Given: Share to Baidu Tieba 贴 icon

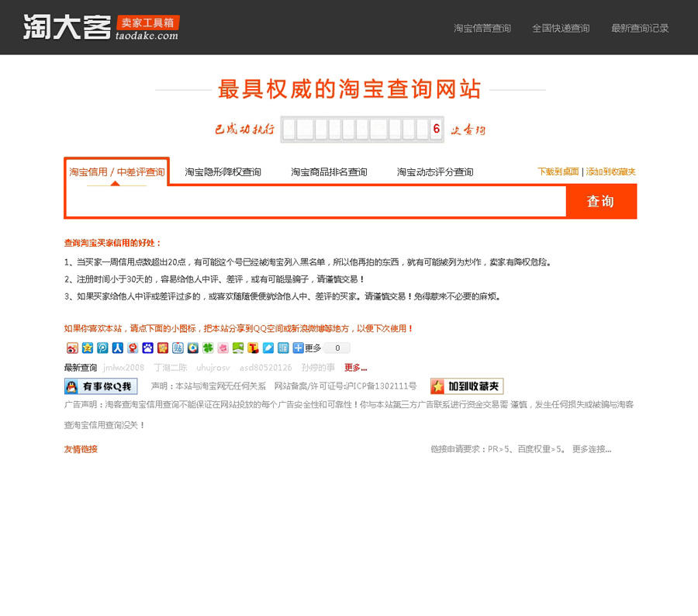Looking at the screenshot, I should pos(178,348).
